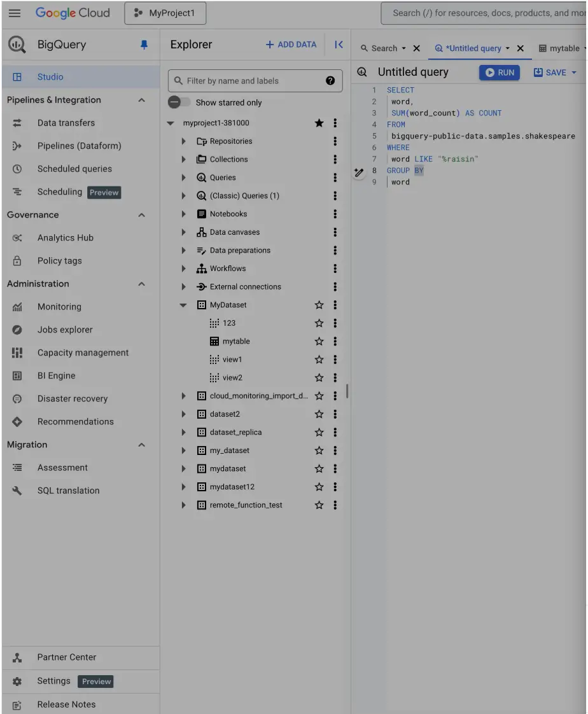Open more actions for myproject1-381000
The height and width of the screenshot is (714, 588).
click(335, 123)
